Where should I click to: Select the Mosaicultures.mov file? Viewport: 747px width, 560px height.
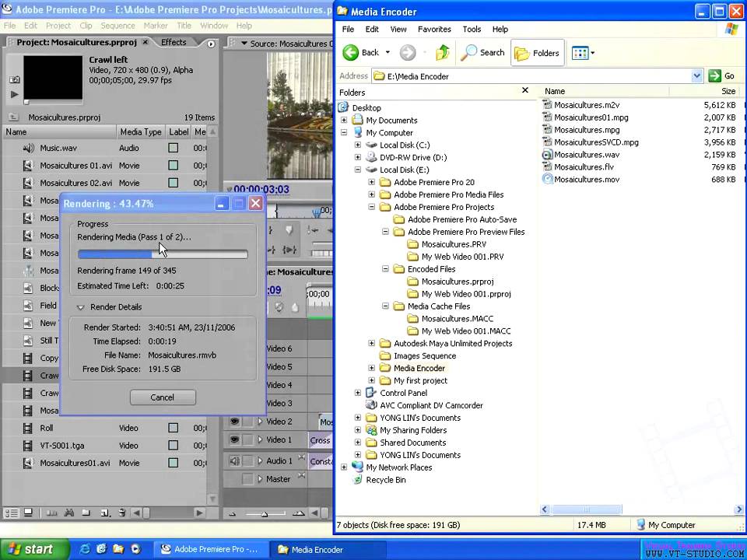tap(587, 179)
